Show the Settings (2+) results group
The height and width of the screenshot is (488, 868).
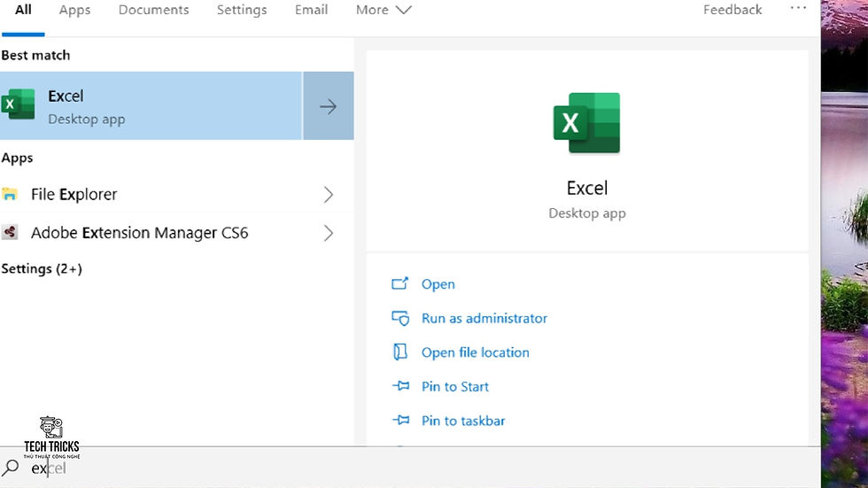[42, 269]
